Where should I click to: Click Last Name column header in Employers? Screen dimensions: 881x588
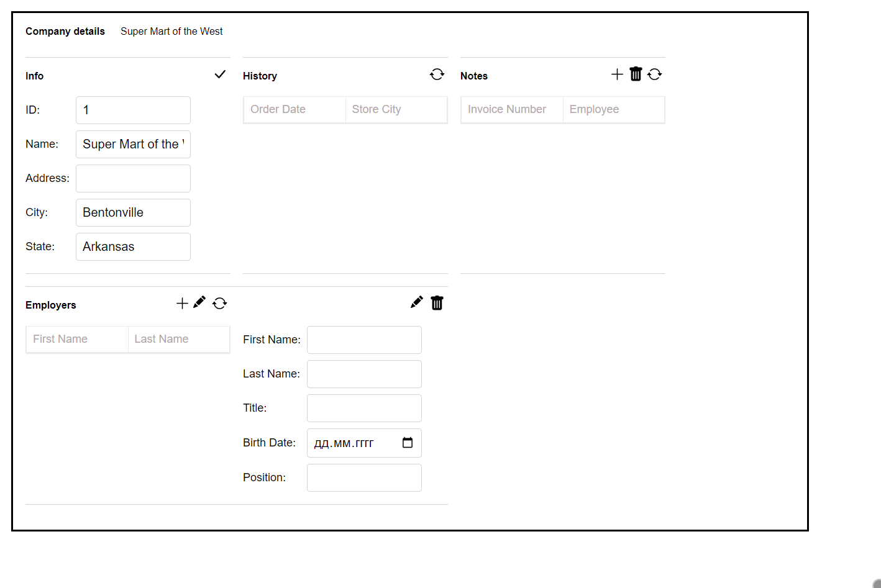179,339
